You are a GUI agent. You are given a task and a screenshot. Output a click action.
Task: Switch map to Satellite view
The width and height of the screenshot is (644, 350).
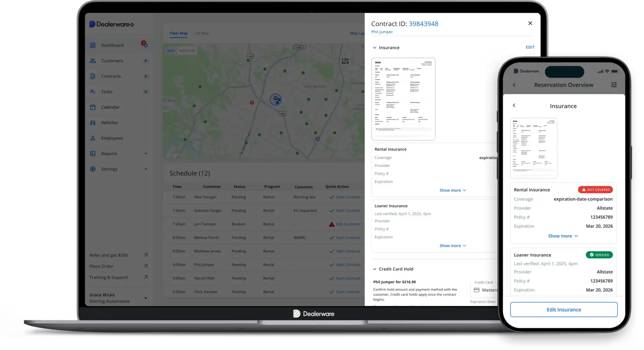click(x=187, y=51)
